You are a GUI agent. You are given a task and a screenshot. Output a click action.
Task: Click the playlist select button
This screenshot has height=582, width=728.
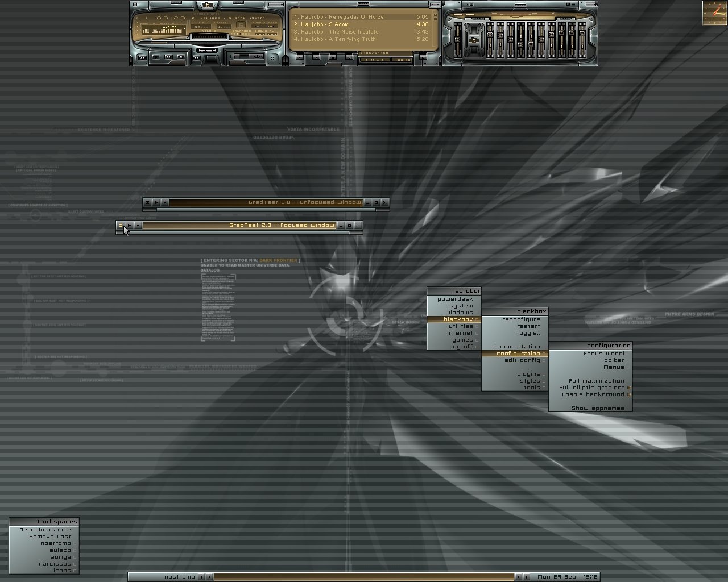pos(333,56)
